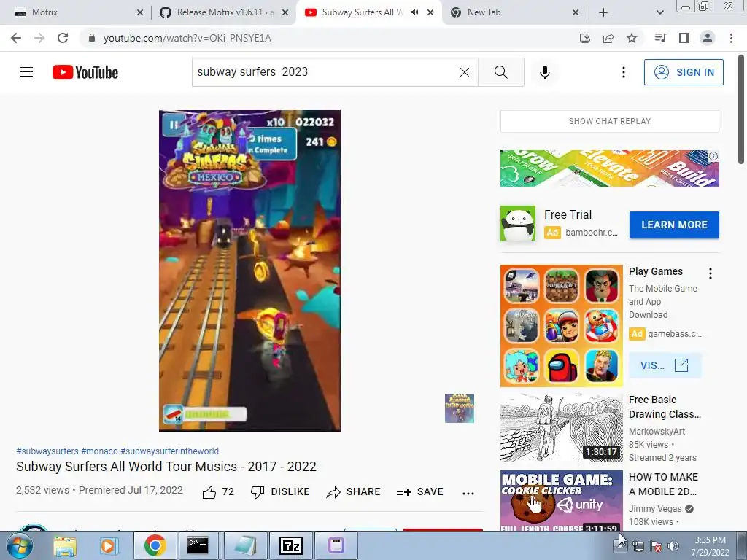This screenshot has height=560, width=747.
Task: Click the MarkowskyArt channel name
Action: (x=657, y=431)
